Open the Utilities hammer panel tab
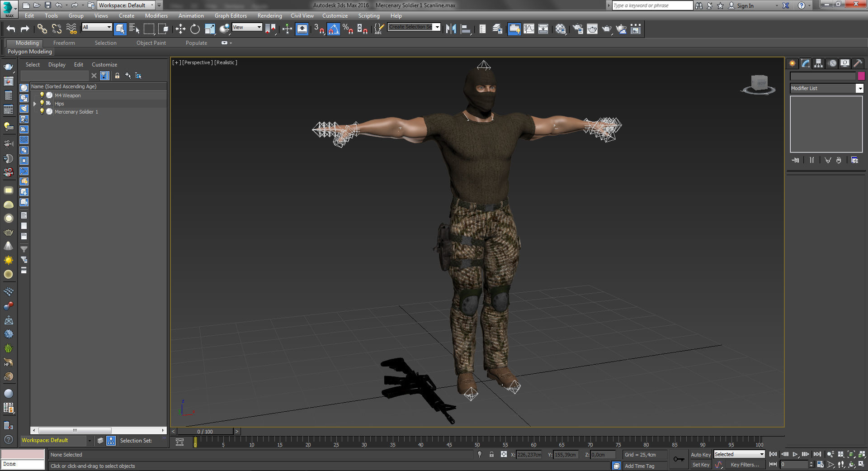Image resolution: width=868 pixels, height=471 pixels. tap(858, 63)
